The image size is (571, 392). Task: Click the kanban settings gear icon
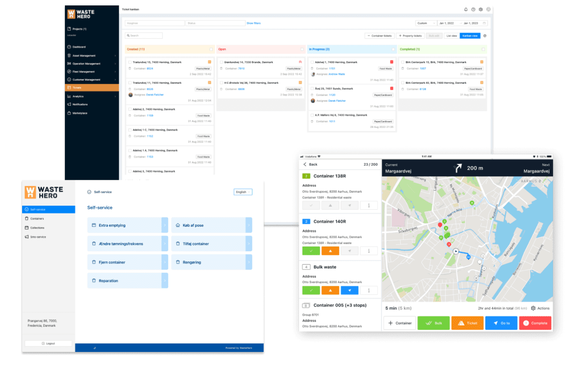(x=485, y=36)
